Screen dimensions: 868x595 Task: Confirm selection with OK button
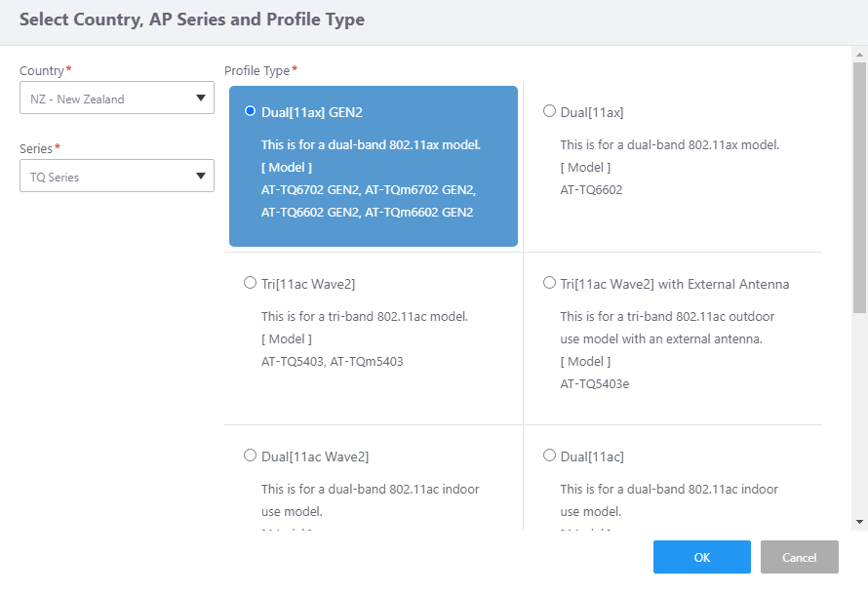tap(701, 557)
